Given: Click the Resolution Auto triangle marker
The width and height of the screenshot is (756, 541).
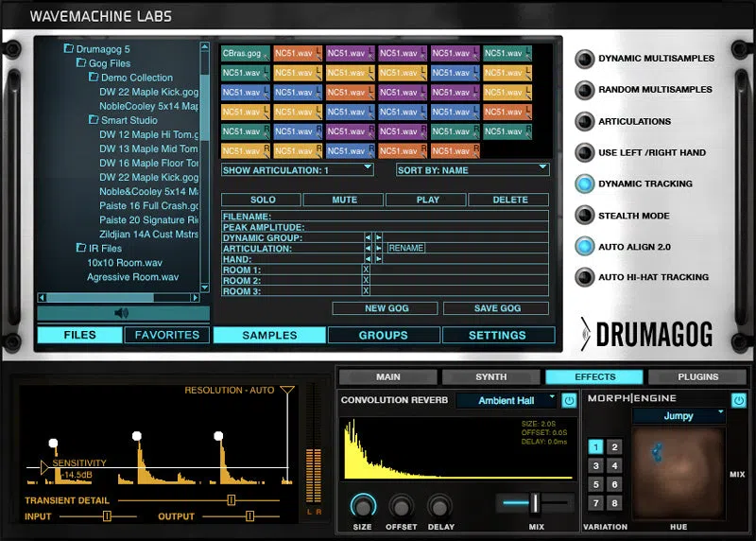Looking at the screenshot, I should click(x=287, y=390).
